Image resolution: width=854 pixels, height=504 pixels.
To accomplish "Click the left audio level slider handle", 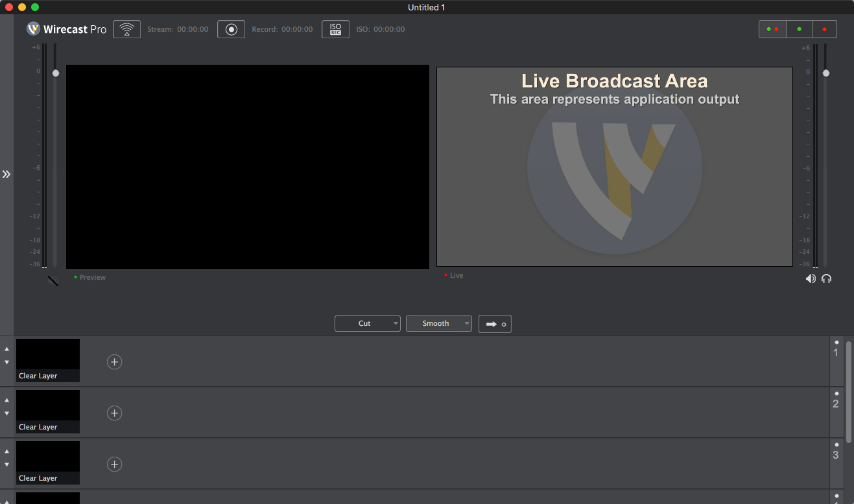I will pos(56,73).
